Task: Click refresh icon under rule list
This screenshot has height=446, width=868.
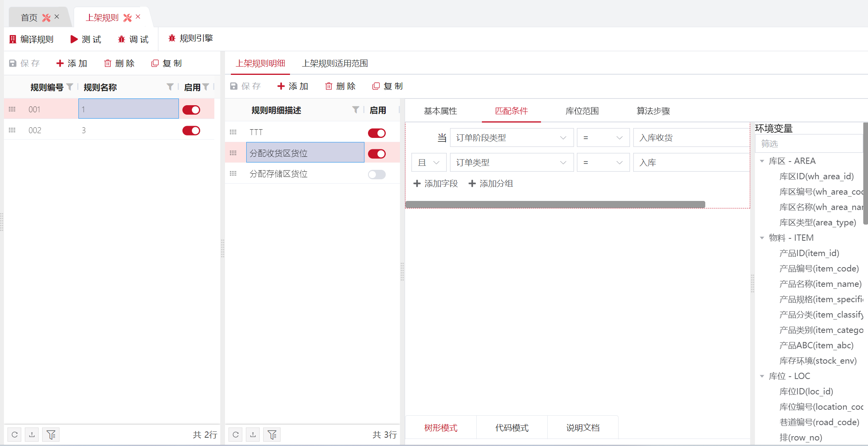Action: click(15, 435)
